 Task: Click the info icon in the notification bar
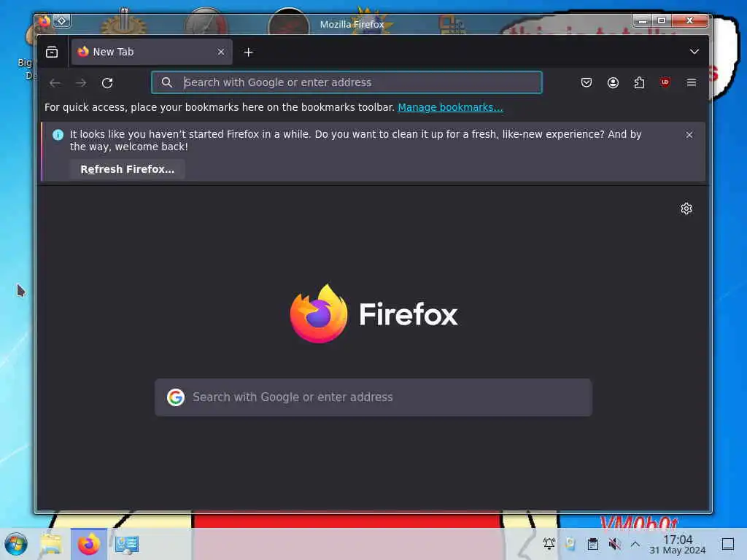pos(58,135)
